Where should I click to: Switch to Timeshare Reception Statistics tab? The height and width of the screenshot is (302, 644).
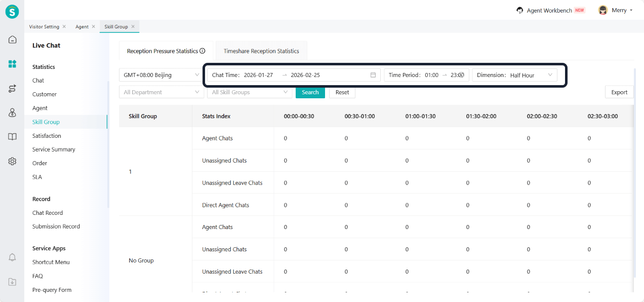click(261, 51)
